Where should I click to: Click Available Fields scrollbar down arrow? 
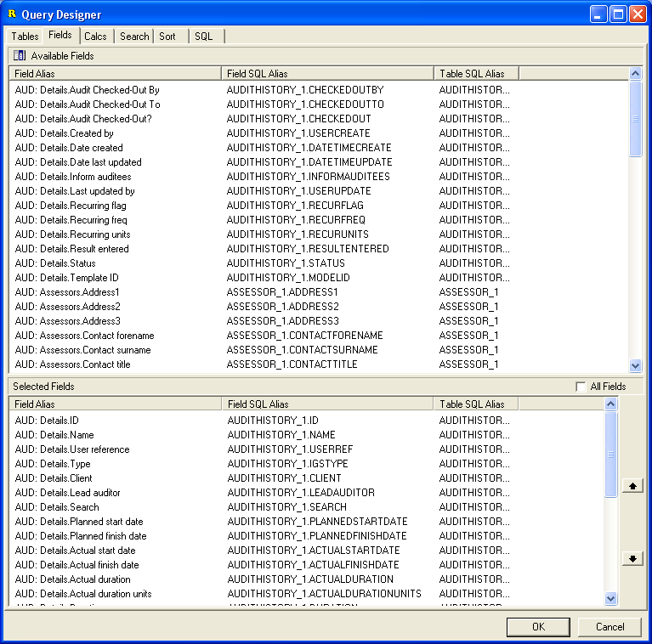tap(635, 365)
